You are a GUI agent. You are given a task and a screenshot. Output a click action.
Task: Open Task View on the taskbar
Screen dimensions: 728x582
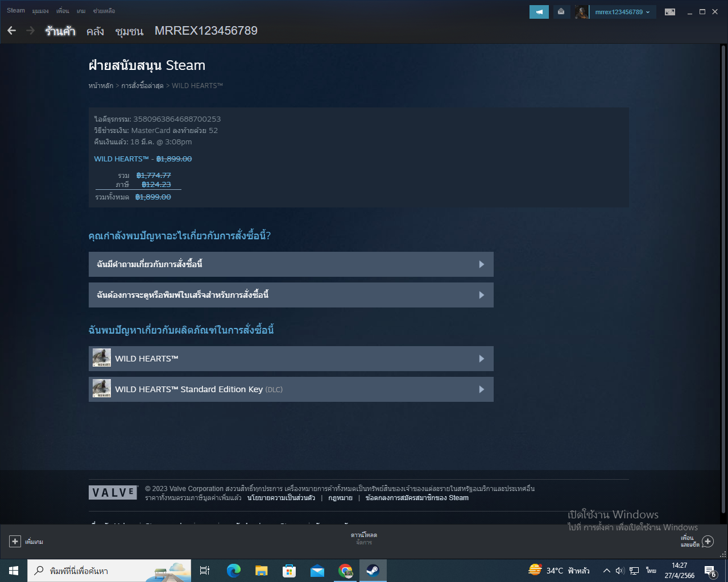click(x=205, y=571)
